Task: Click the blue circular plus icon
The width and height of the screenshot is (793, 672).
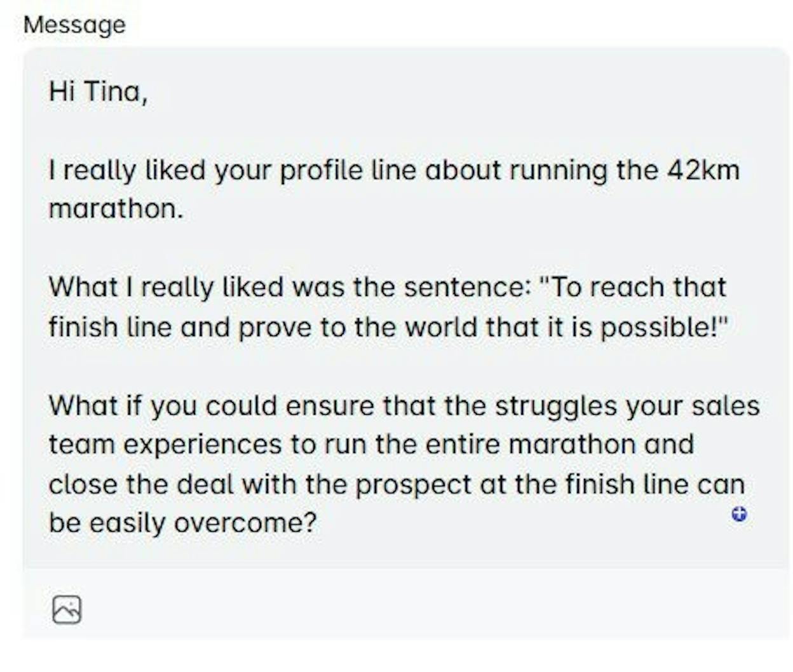Action: [x=739, y=514]
